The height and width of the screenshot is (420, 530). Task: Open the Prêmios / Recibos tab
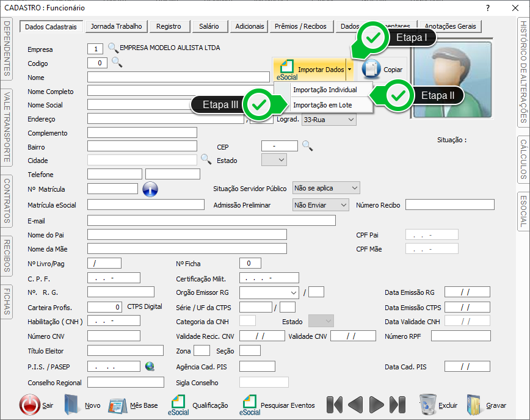[300, 26]
